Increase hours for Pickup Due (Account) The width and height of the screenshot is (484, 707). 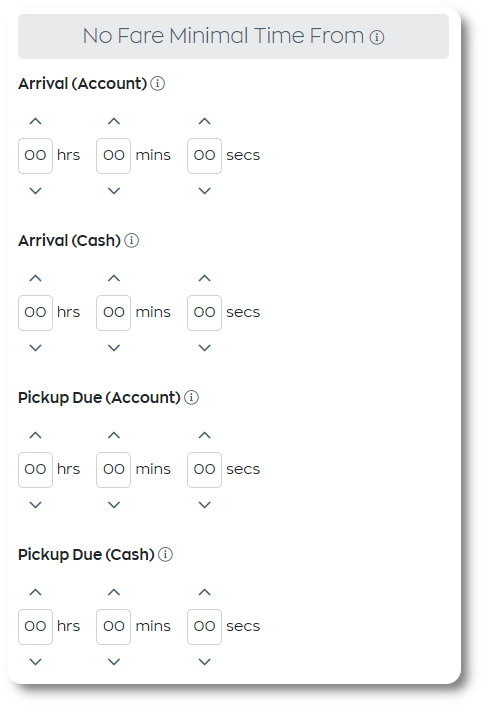pyautogui.click(x=35, y=435)
